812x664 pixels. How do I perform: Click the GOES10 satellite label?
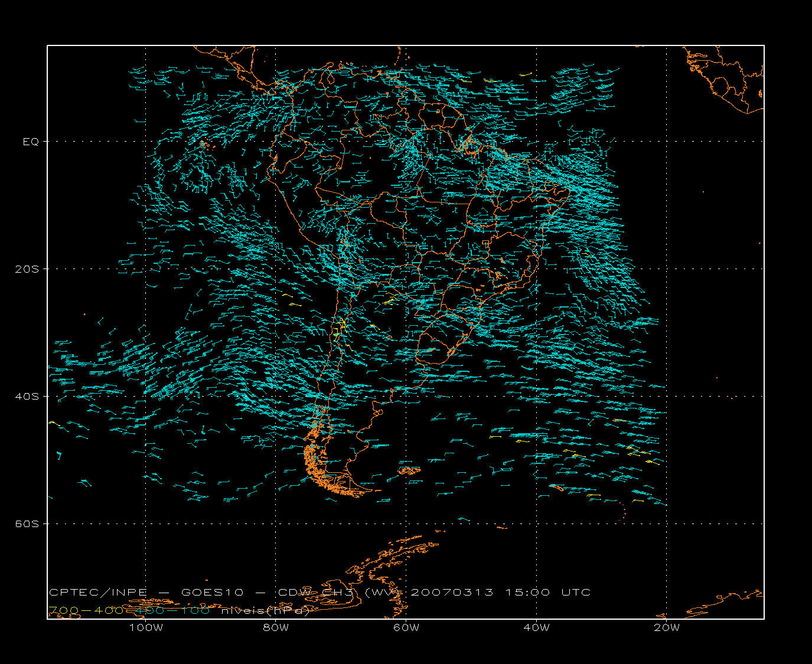click(212, 593)
